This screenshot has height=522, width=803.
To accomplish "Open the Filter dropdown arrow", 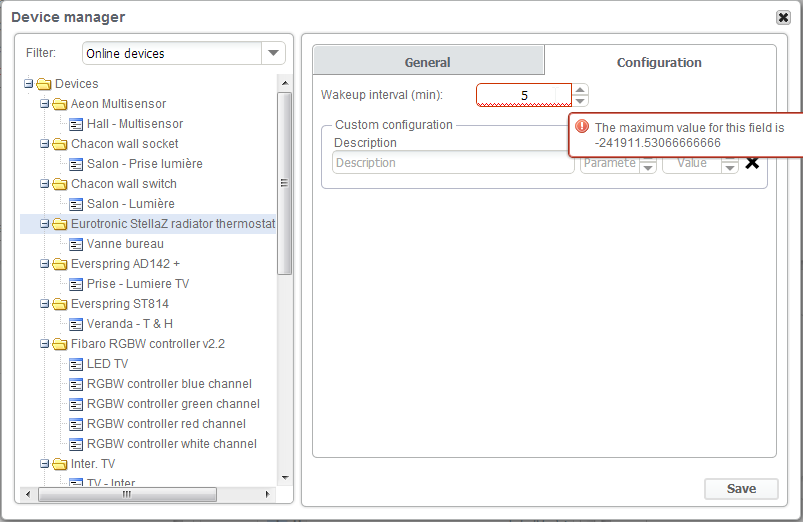I will coord(272,53).
